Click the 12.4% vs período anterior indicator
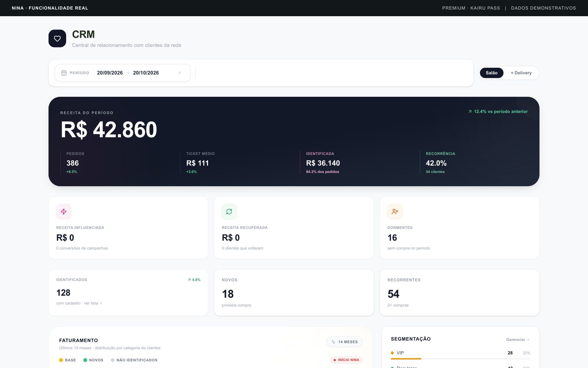Screen dimensions: 588x368 [498, 112]
